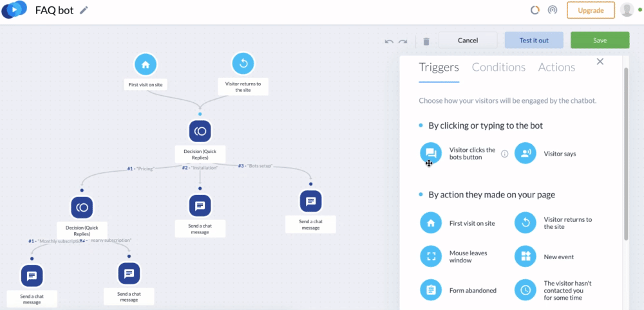Image resolution: width=644 pixels, height=310 pixels.
Task: Click the panel's vertical scrollbar
Action: [x=626, y=154]
